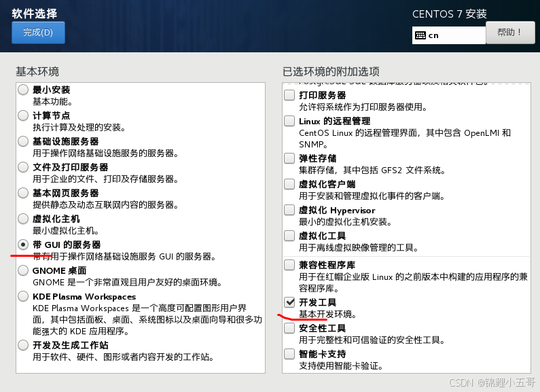
Task: Click text 用于完整性和可信验证的安全性工具。
Action: (x=372, y=340)
